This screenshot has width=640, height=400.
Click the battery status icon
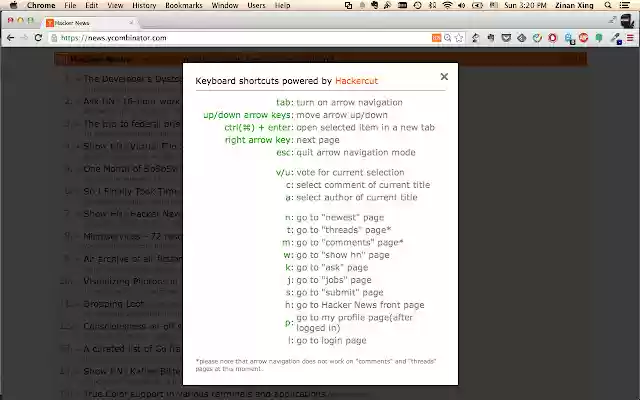477,5
